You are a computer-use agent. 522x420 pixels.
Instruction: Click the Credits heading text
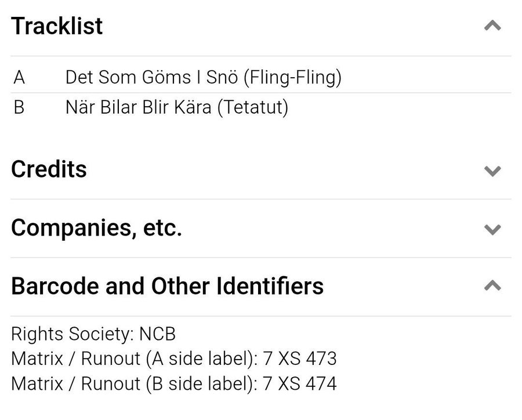(49, 169)
